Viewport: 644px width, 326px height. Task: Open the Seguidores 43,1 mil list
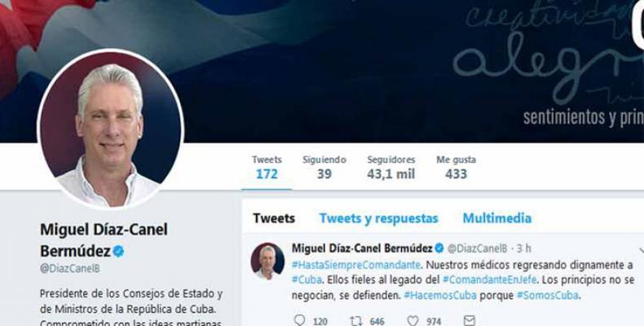coord(391,168)
